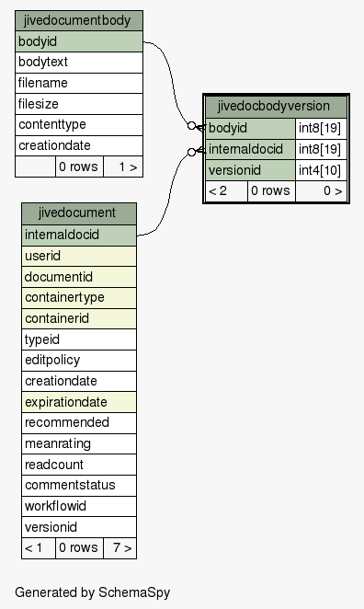
Task: Click the '< 2' parents count in jivedocbodyversion
Action: pos(226,191)
